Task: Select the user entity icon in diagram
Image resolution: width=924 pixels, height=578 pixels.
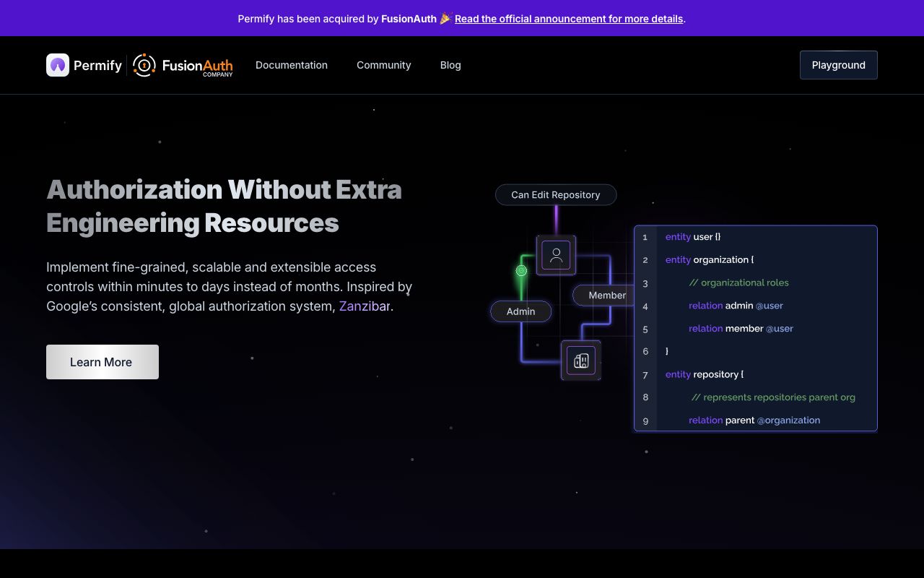Action: pos(556,255)
